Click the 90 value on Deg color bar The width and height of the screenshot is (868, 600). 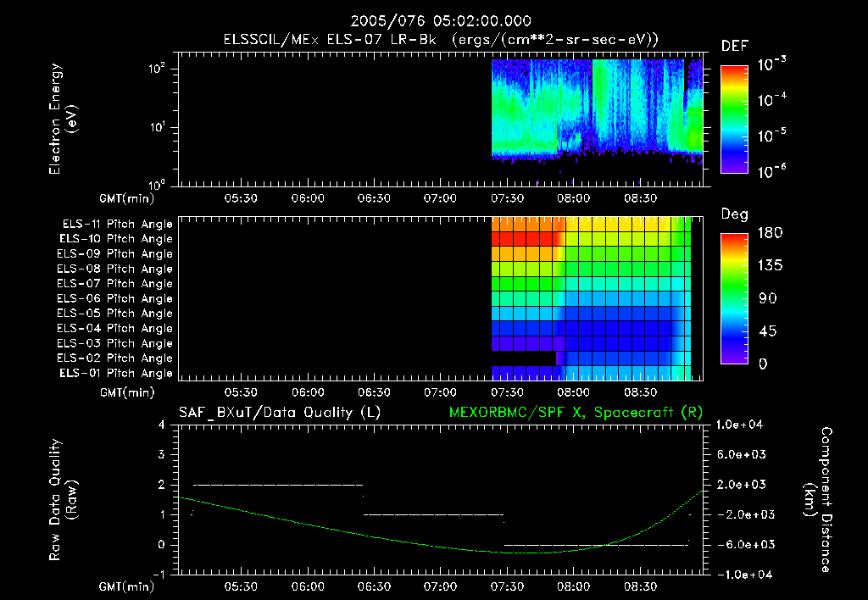[768, 299]
